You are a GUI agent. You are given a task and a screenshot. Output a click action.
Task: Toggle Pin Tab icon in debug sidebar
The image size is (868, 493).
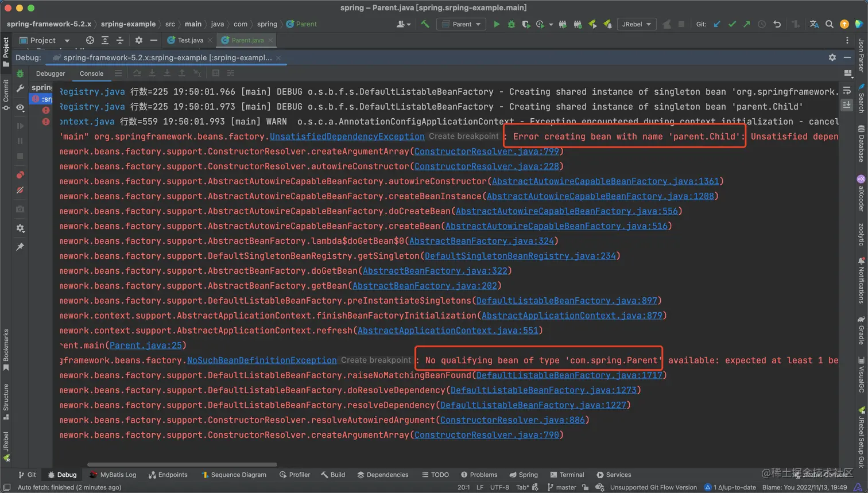point(20,247)
